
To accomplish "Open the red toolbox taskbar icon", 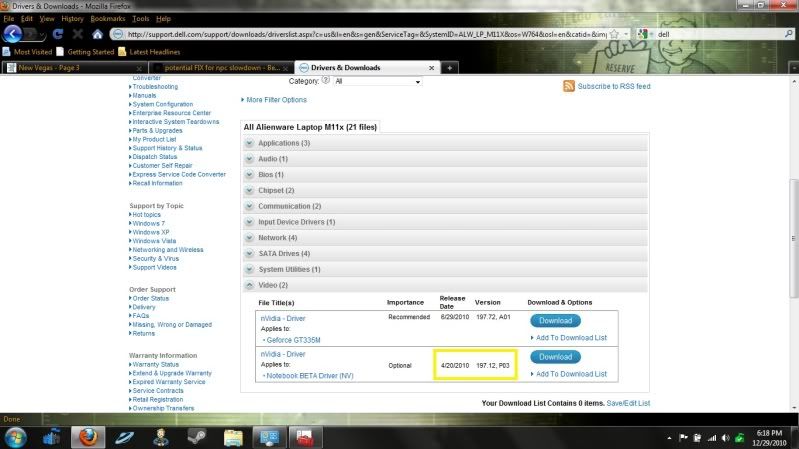I will pos(305,437).
